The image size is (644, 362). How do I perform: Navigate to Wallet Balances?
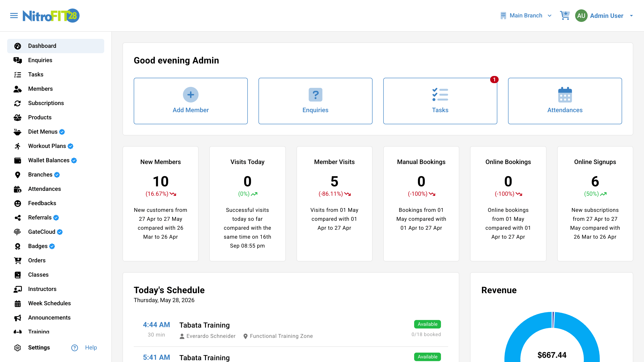pyautogui.click(x=55, y=160)
